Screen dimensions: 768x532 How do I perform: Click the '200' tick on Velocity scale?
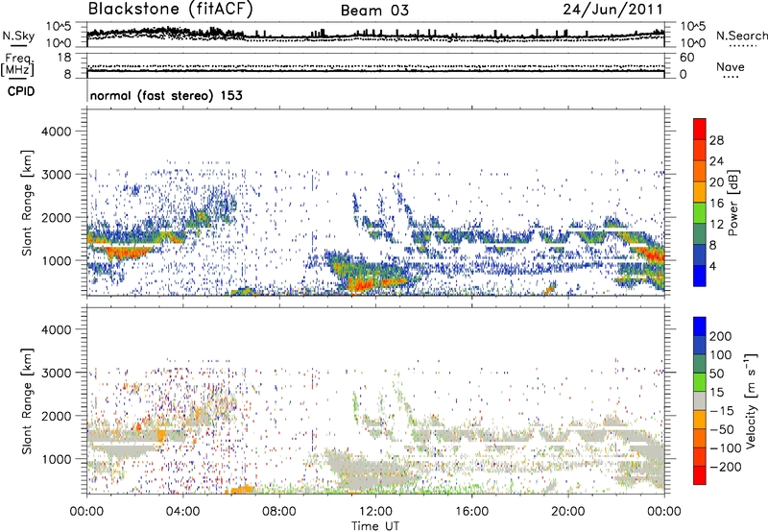pyautogui.click(x=721, y=336)
